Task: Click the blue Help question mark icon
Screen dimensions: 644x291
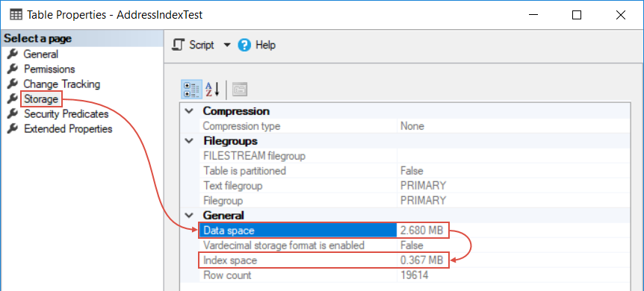Action: click(244, 45)
